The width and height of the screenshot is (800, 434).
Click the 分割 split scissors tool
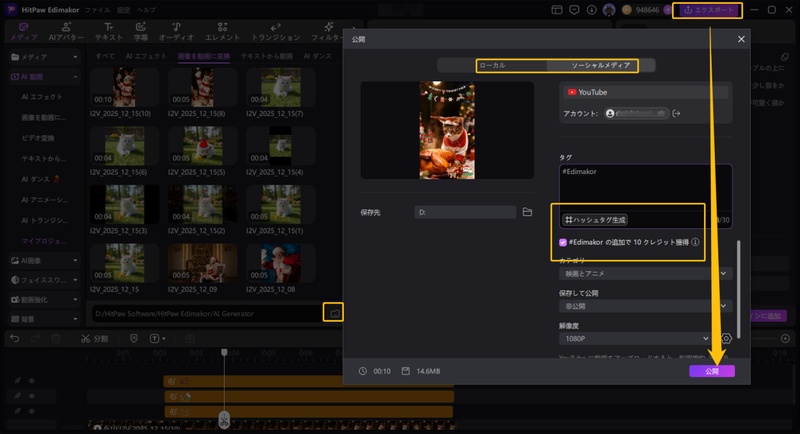point(94,339)
